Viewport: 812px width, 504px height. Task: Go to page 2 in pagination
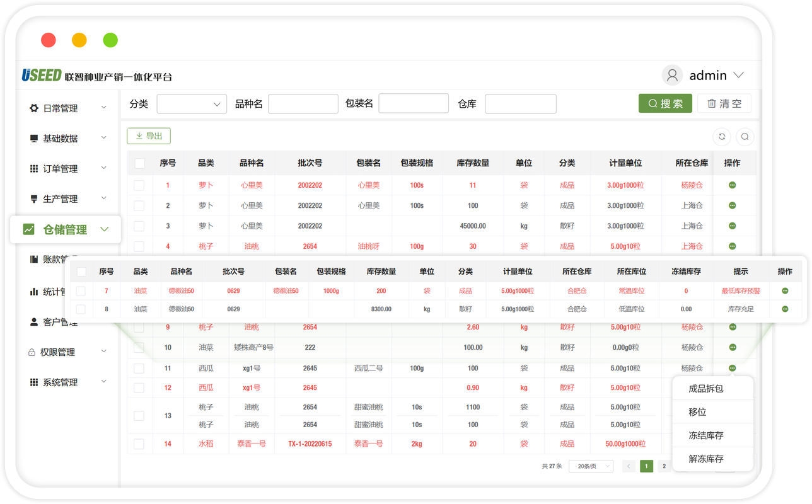coord(664,466)
